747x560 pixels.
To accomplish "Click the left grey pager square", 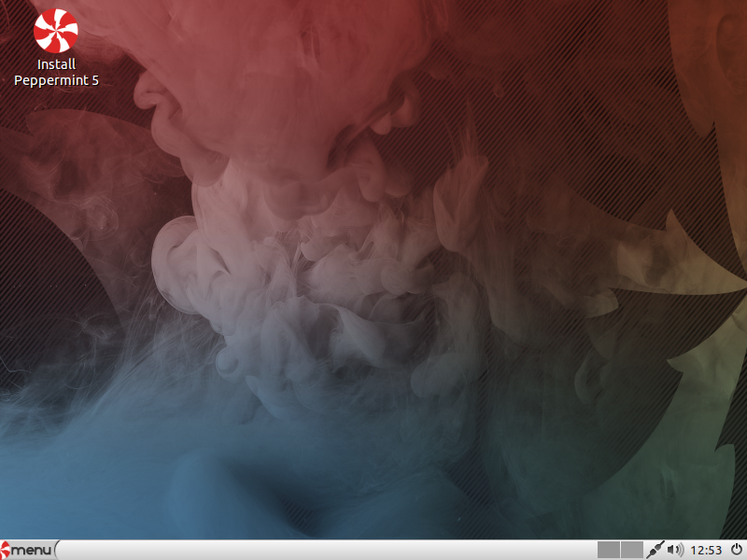I will tap(609, 550).
